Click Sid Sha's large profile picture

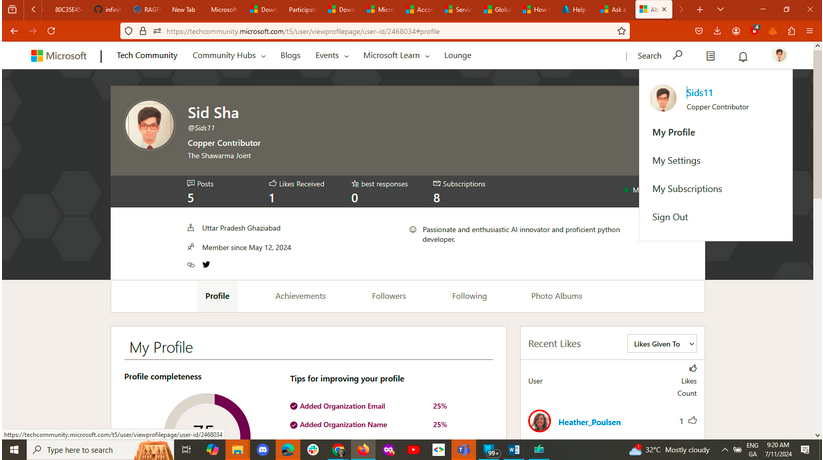tap(150, 125)
